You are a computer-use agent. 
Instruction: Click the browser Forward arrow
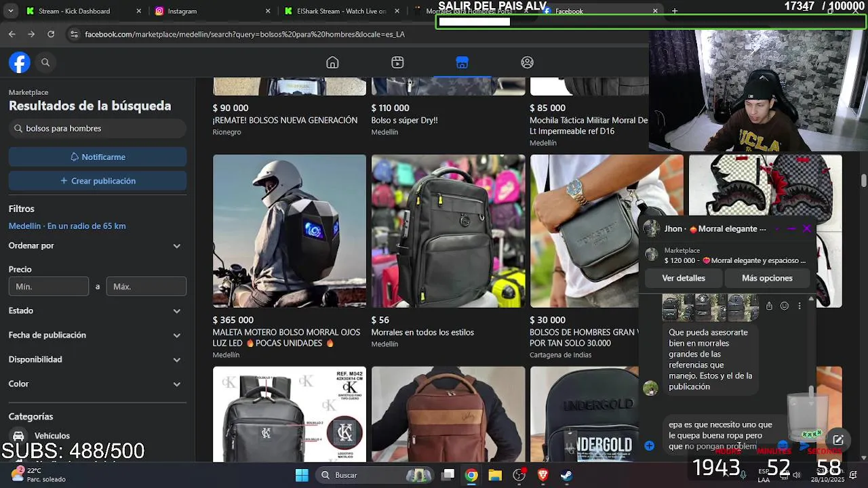[31, 34]
